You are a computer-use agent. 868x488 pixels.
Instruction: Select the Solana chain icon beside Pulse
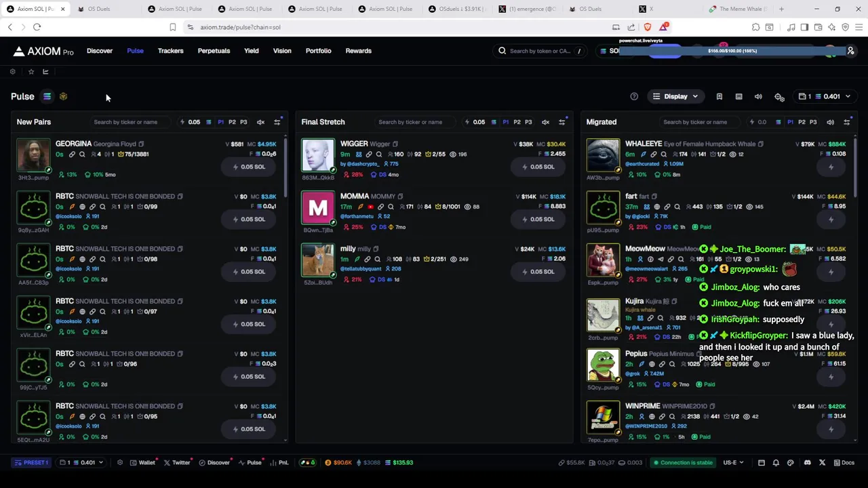pos(47,96)
